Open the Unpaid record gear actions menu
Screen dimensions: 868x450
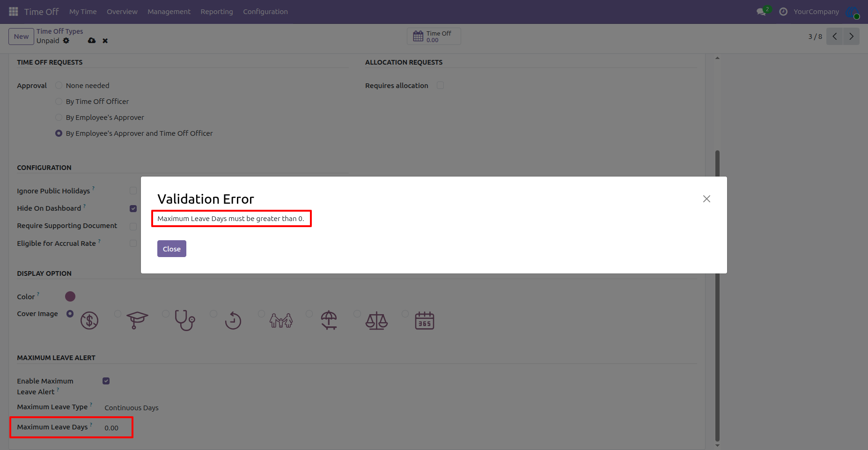coord(66,41)
